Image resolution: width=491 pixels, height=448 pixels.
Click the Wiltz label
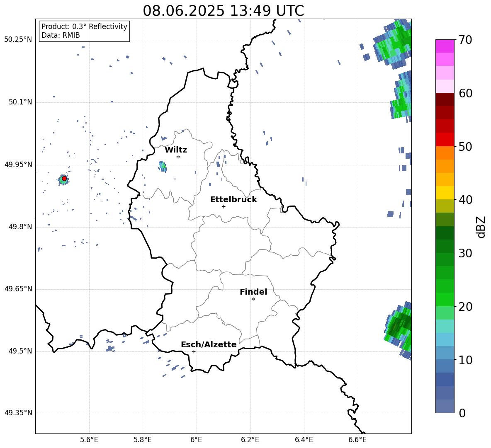tap(176, 150)
